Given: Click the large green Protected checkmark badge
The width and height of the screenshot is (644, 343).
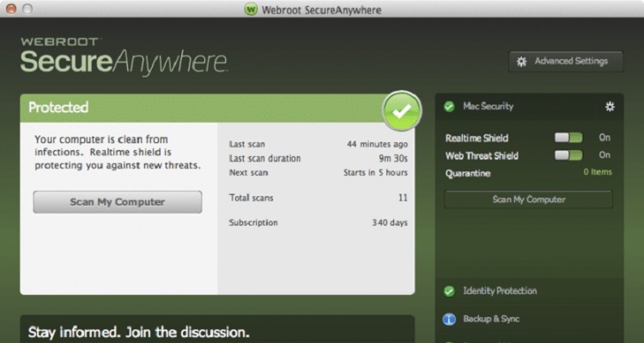Looking at the screenshot, I should (x=402, y=111).
